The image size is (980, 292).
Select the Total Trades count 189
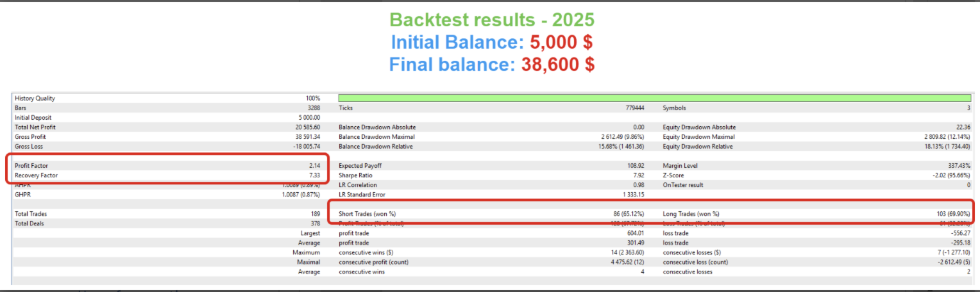click(315, 214)
